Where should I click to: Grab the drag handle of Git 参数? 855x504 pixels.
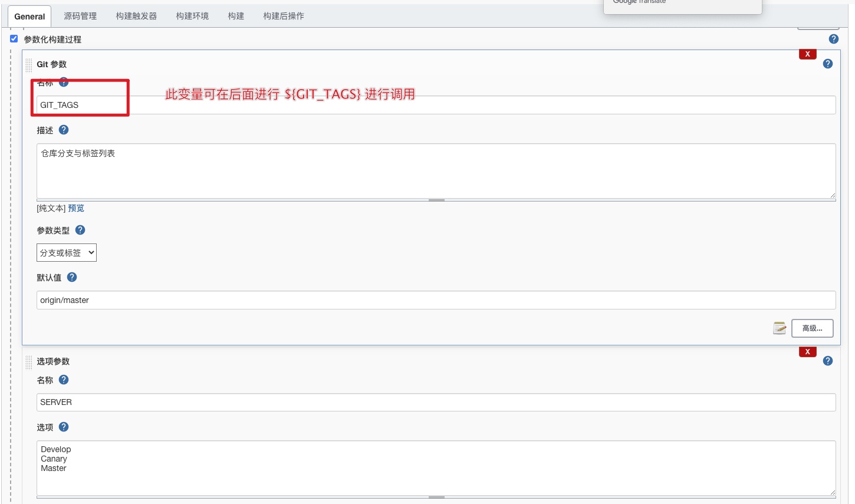point(28,65)
